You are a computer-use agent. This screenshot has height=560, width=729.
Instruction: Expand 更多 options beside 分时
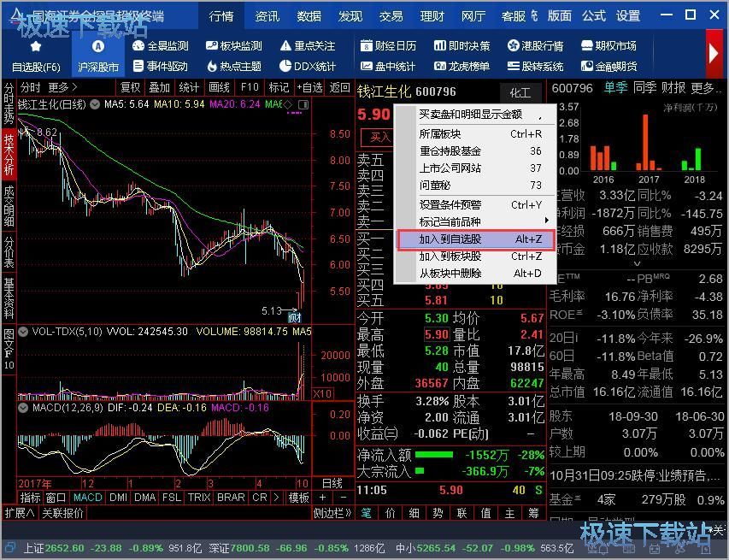(x=62, y=87)
